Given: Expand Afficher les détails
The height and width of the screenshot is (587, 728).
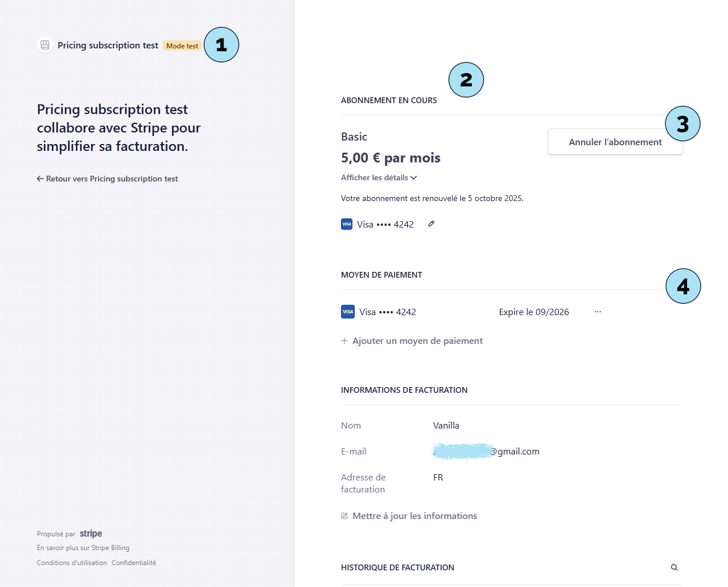Looking at the screenshot, I should tap(378, 177).
